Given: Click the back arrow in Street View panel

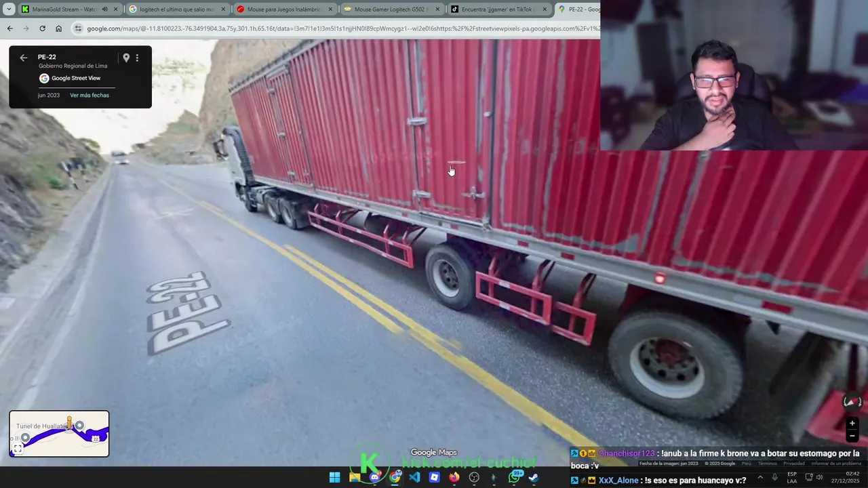Looking at the screenshot, I should click(x=23, y=58).
